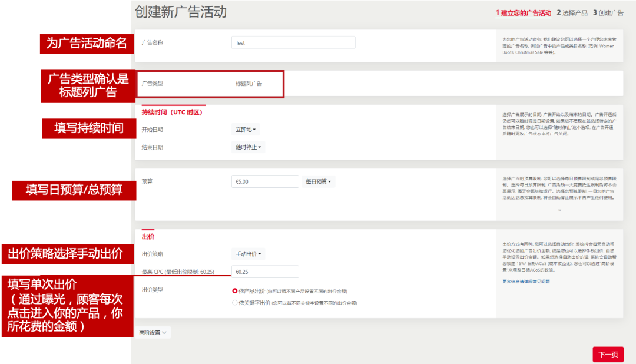The image size is (636, 364).
Task: Open the "每日预算" budget type dropdown
Action: (x=318, y=181)
